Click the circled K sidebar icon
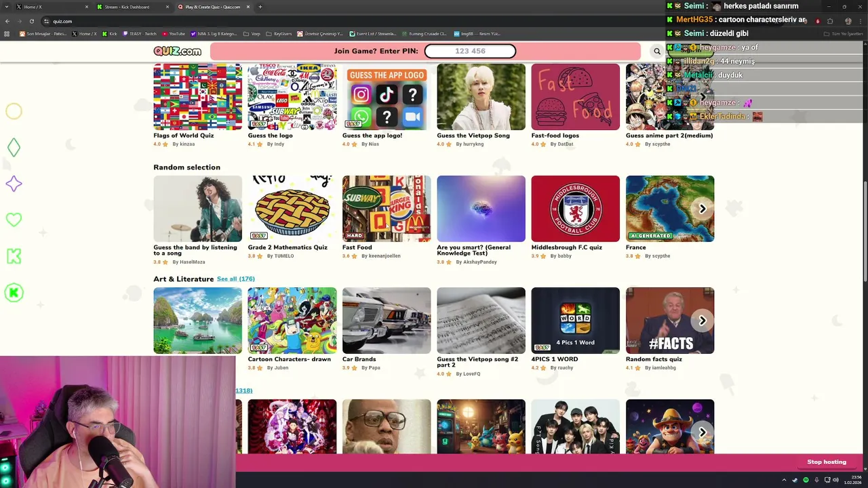Viewport: 868px width, 488px height. 14,293
